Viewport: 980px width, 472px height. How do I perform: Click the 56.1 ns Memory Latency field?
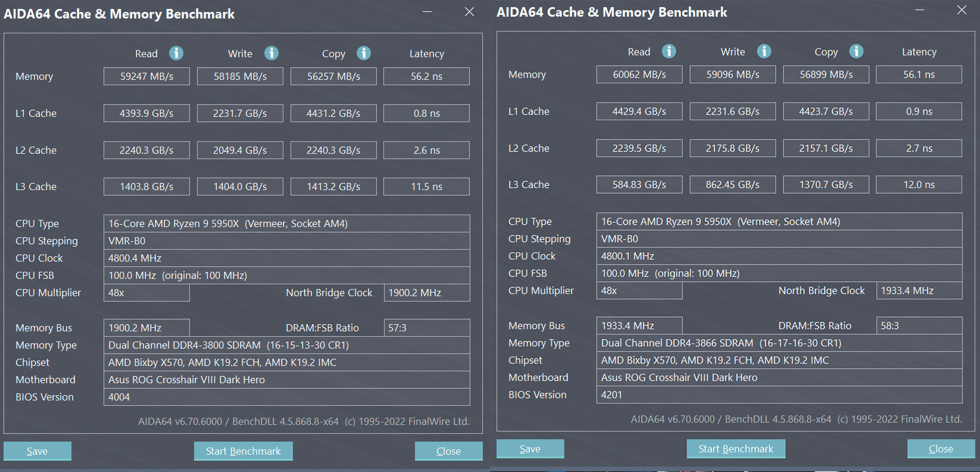point(919,74)
